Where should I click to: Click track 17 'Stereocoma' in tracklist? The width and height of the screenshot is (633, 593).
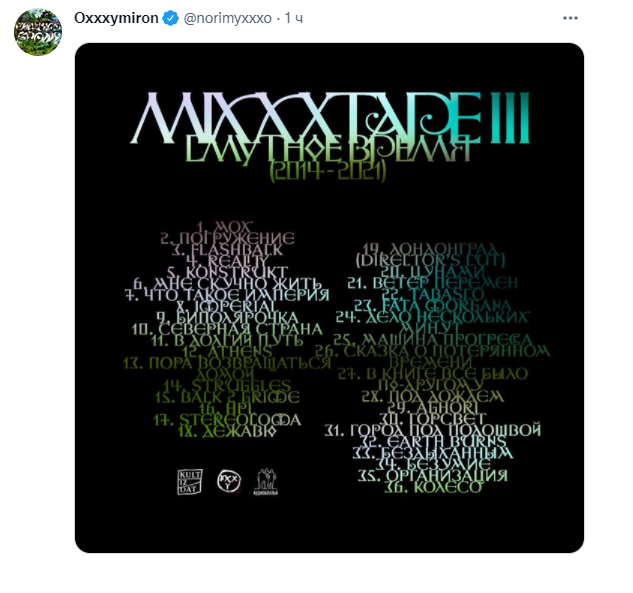pyautogui.click(x=227, y=420)
